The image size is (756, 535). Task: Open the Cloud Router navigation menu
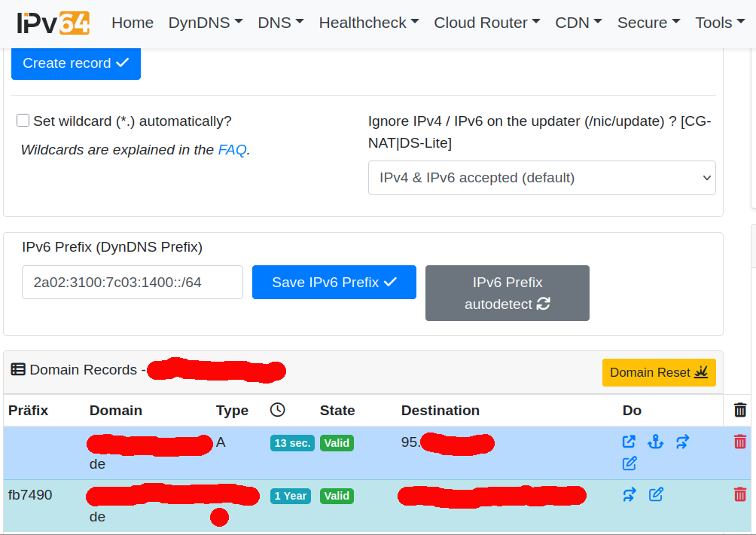pos(486,23)
